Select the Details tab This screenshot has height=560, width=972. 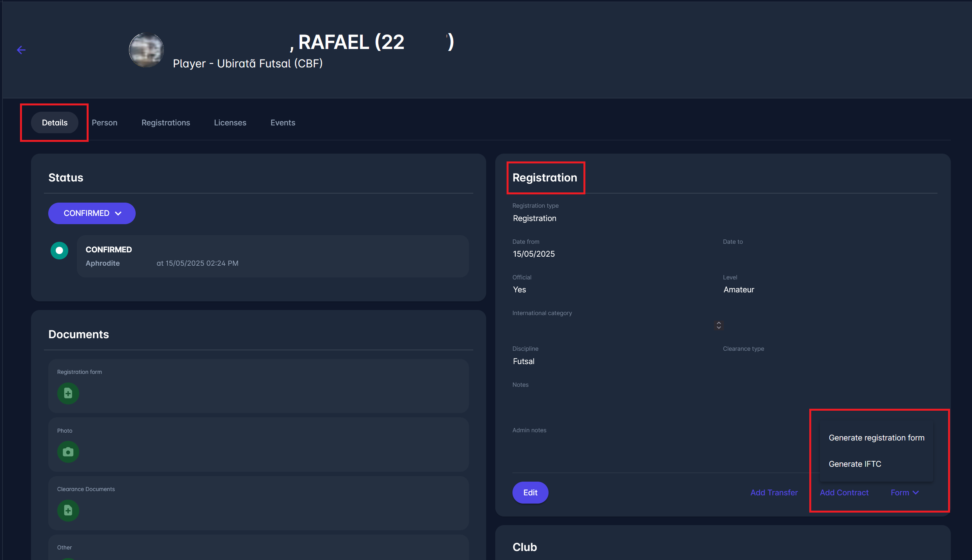point(55,123)
